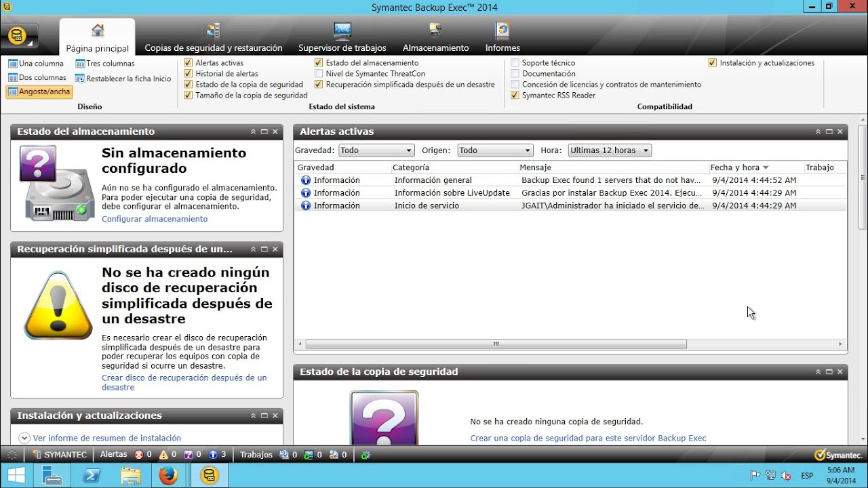Go to the Almacenamiento tab

tap(436, 38)
